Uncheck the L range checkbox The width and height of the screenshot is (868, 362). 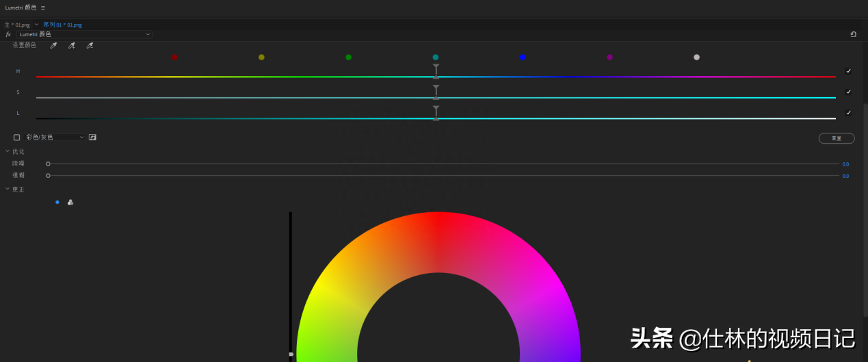[x=848, y=112]
